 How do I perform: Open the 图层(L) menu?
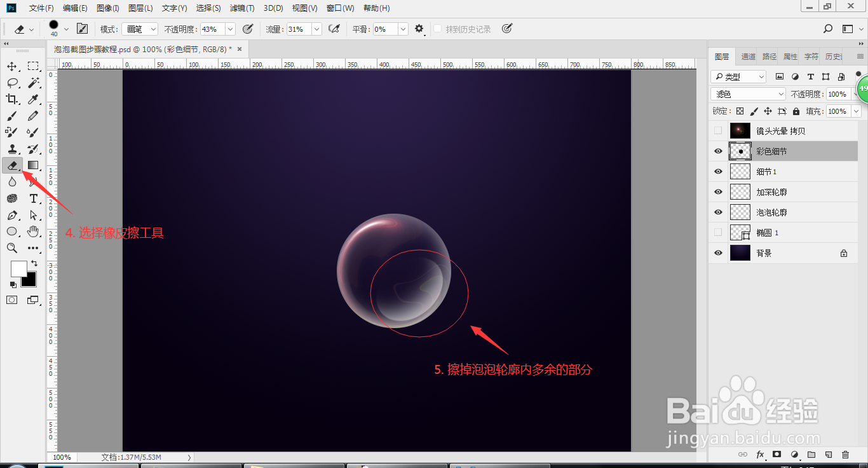(x=140, y=8)
